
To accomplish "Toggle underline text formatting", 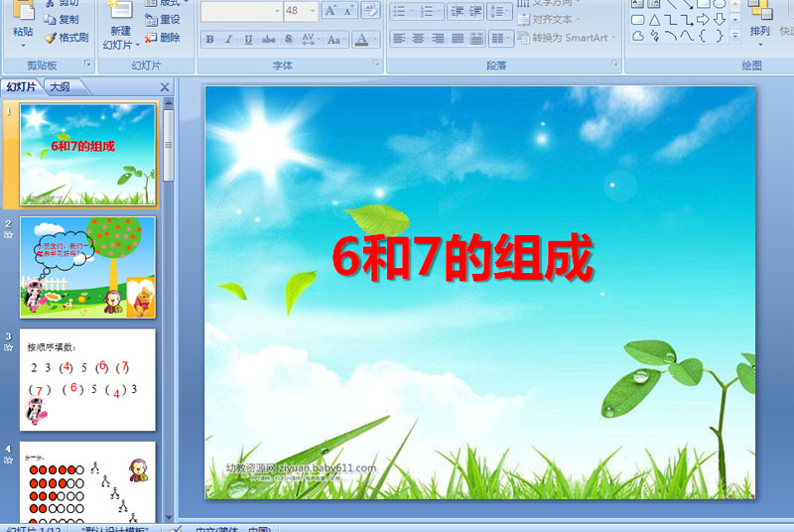I will pyautogui.click(x=248, y=39).
